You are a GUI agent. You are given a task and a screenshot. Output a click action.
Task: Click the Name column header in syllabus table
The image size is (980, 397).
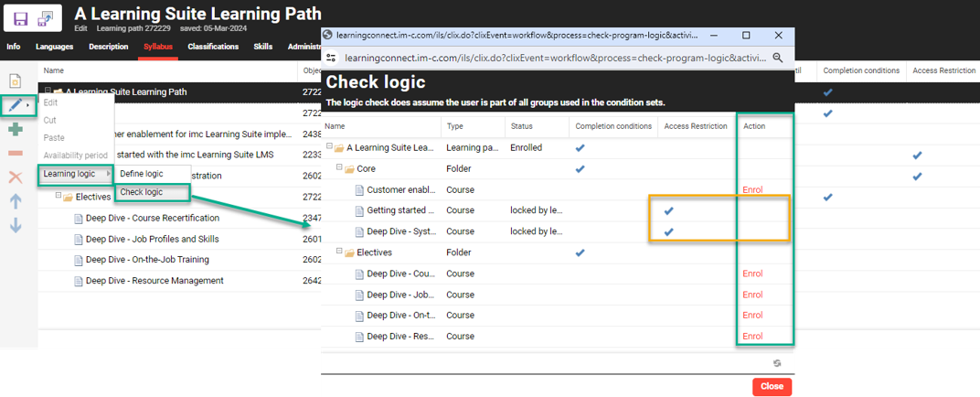(53, 70)
